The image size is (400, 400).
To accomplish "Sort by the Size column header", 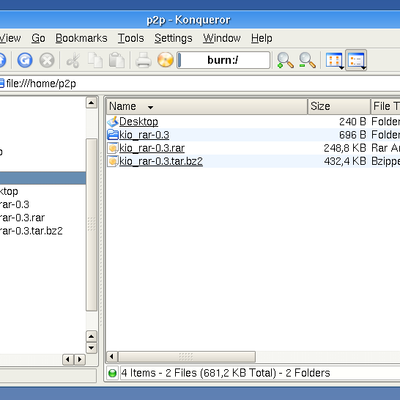I will click(339, 106).
